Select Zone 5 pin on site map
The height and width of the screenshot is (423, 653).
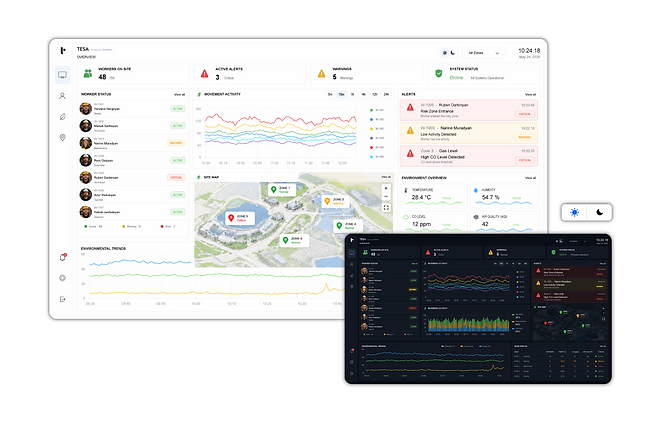coord(285,240)
